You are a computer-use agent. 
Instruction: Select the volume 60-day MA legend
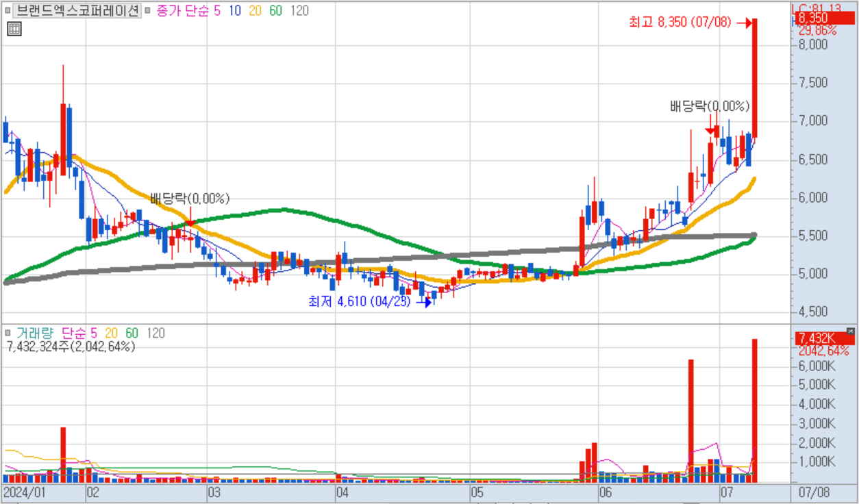[132, 333]
